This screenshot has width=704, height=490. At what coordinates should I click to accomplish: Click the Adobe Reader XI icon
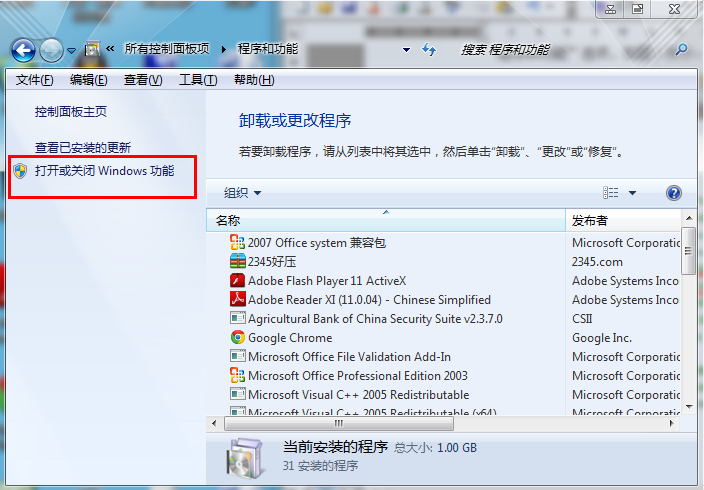click(238, 300)
